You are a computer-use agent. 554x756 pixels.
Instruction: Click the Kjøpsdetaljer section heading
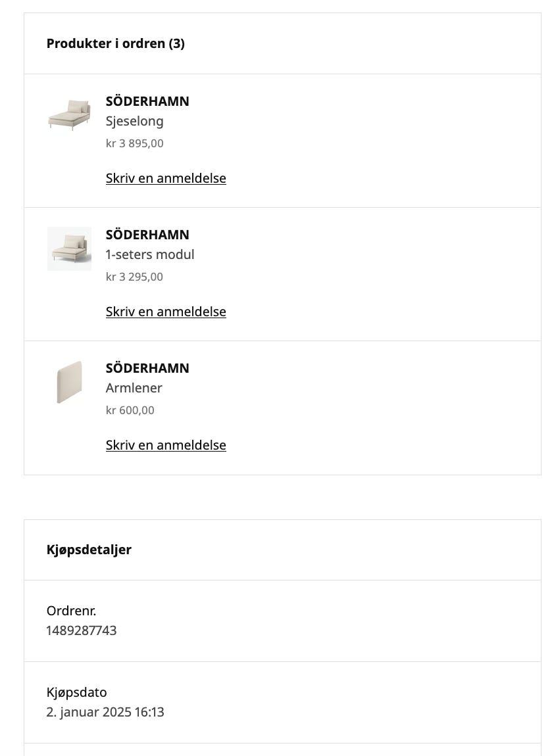89,550
